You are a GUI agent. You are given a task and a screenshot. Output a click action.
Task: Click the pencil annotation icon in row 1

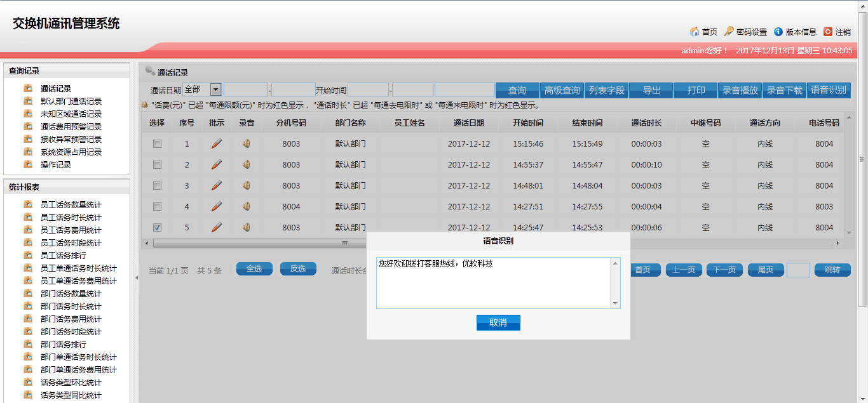[217, 144]
